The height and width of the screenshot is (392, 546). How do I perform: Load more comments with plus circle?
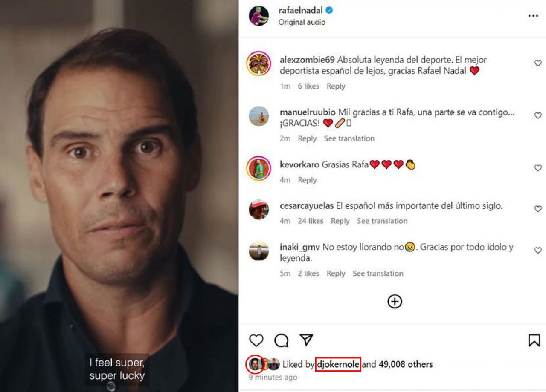(x=395, y=302)
